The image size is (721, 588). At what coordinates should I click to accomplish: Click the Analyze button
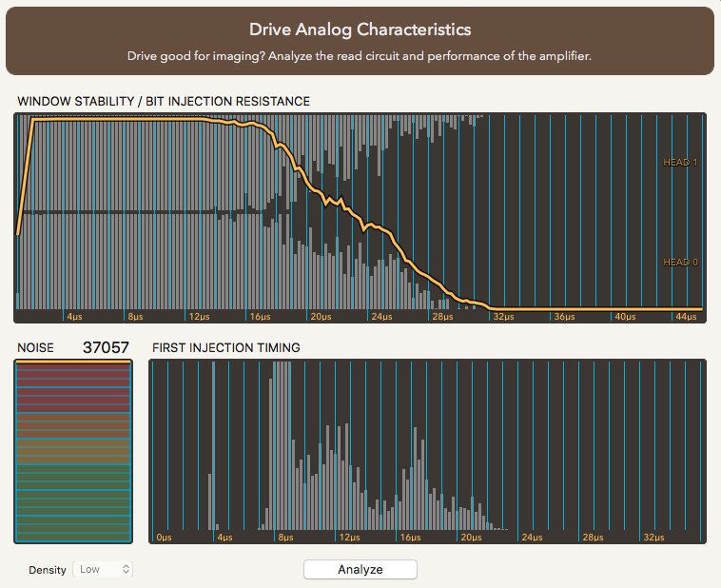pos(360,569)
